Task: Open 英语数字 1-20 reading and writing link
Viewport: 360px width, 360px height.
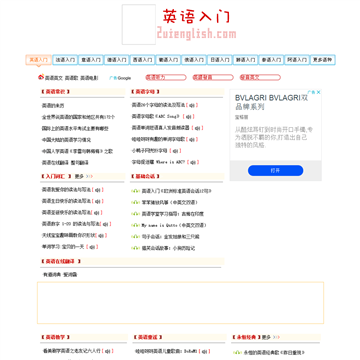Action: tap(71, 224)
